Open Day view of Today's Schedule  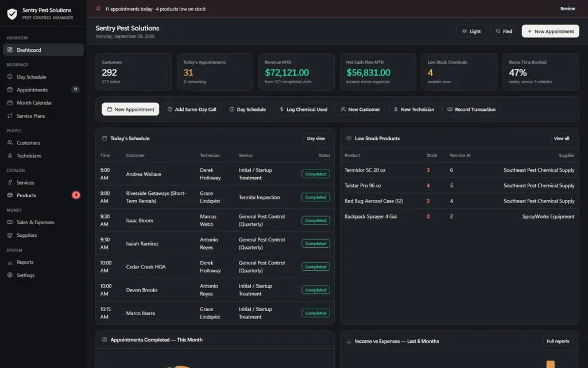tap(316, 138)
